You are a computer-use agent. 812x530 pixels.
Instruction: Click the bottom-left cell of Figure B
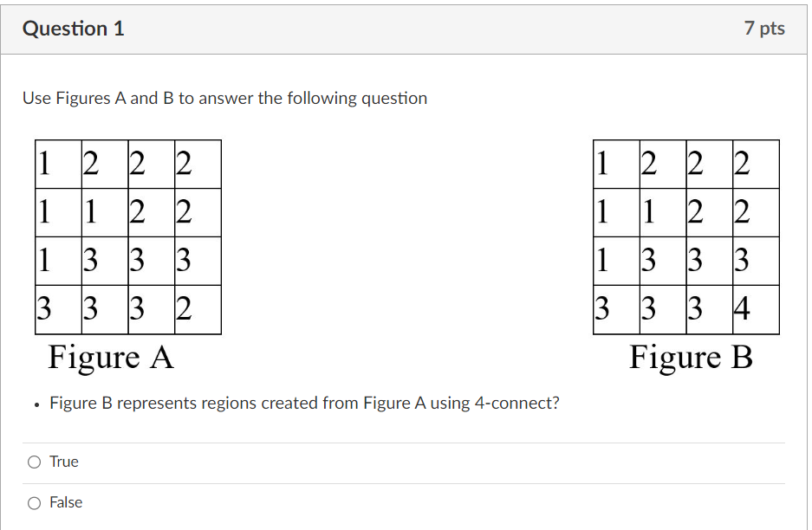616,309
